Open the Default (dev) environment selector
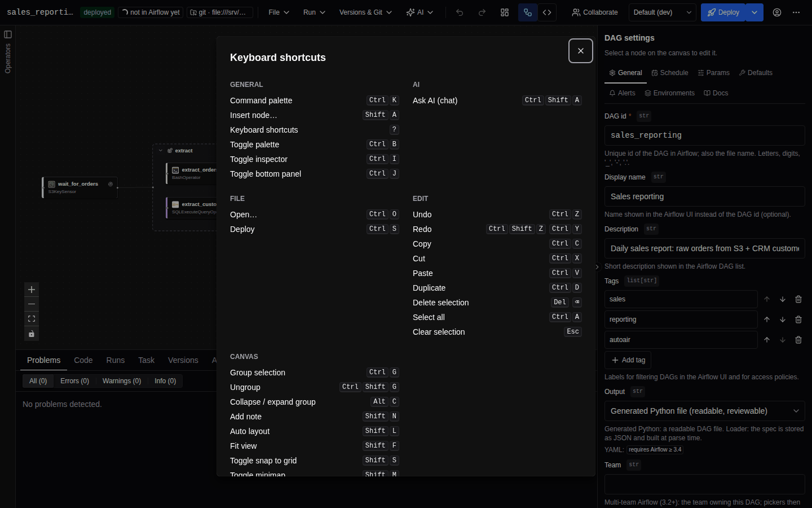This screenshot has height=508, width=812. click(662, 12)
